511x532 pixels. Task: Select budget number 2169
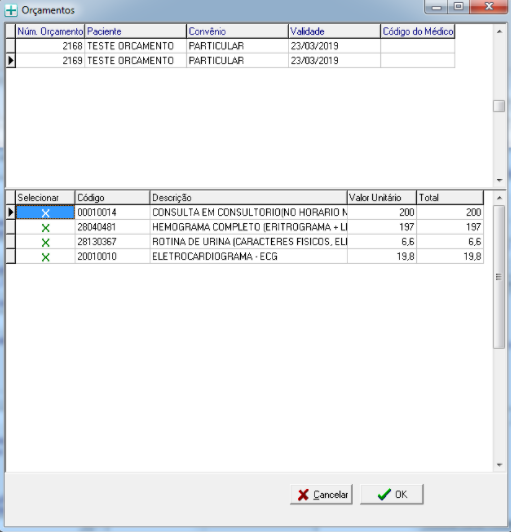50,60
